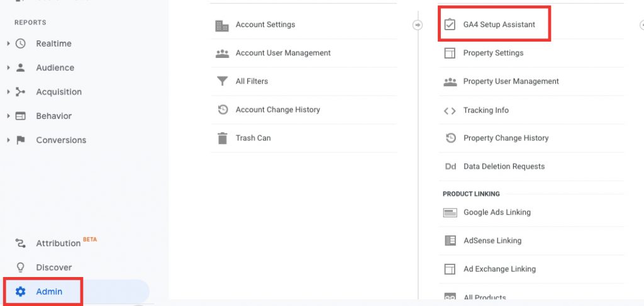Click the GA4 Setup Assistant clipboard icon
This screenshot has width=644, height=306.
point(450,25)
